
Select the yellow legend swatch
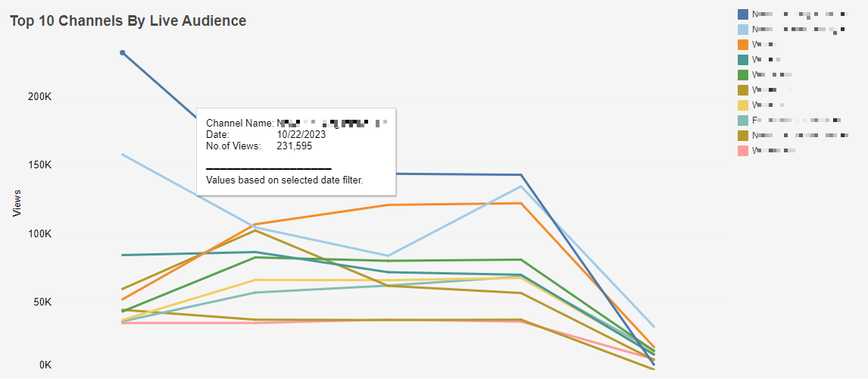743,105
